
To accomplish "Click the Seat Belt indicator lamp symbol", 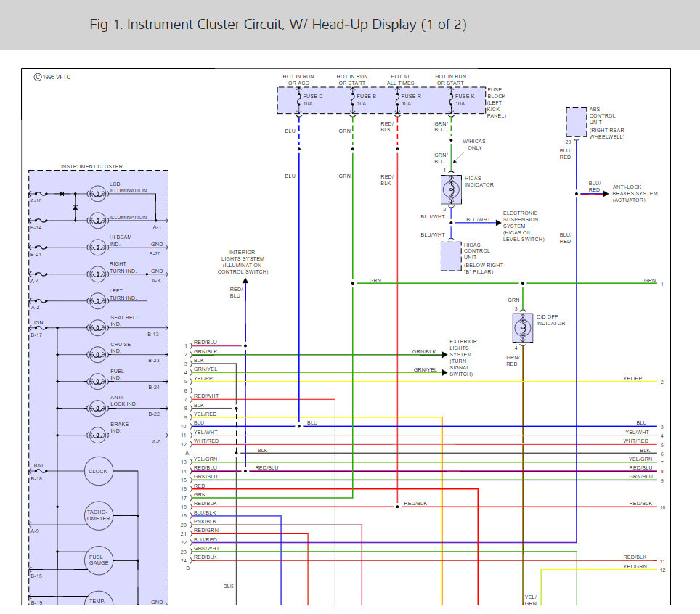I will (x=97, y=327).
